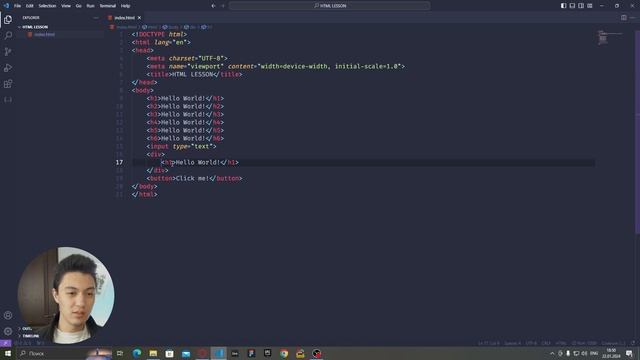The image size is (640, 360).
Task: Open the Accounts icon in activity bar
Action: coord(8,315)
